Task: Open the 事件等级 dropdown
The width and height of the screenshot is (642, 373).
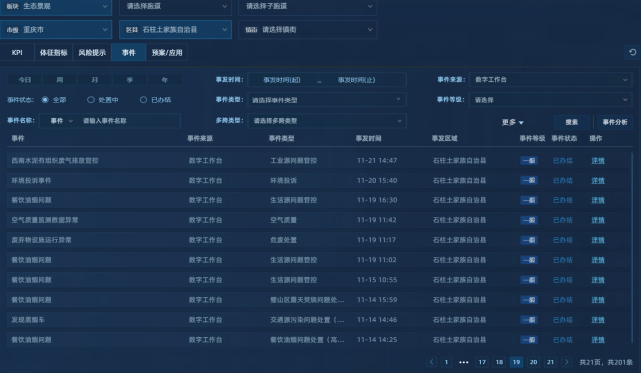Action: click(x=550, y=99)
